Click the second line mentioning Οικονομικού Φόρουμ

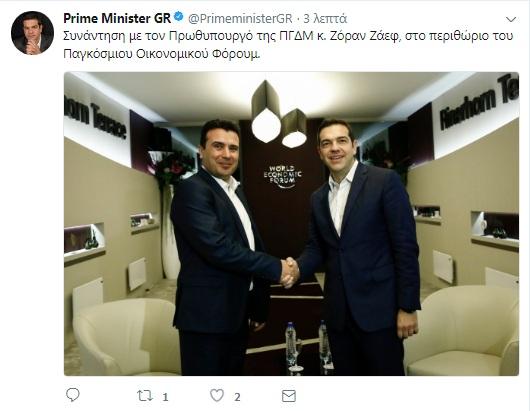tap(162, 54)
